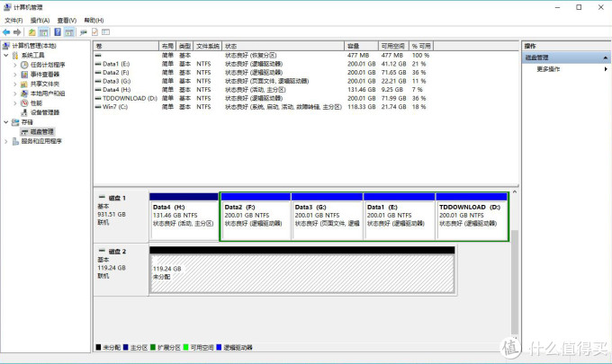Select Data1 (E:) partition block on 磁盘 1
This screenshot has width=612, height=364.
pyautogui.click(x=400, y=217)
